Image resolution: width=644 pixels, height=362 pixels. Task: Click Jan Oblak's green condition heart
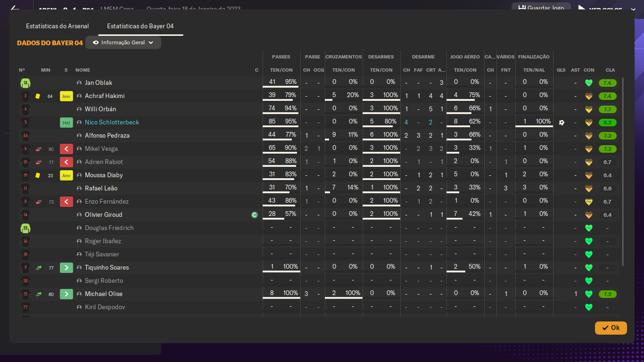588,83
